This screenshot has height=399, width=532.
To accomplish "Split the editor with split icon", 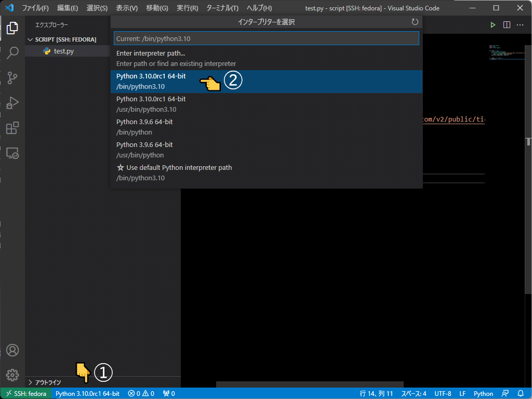I will (507, 25).
